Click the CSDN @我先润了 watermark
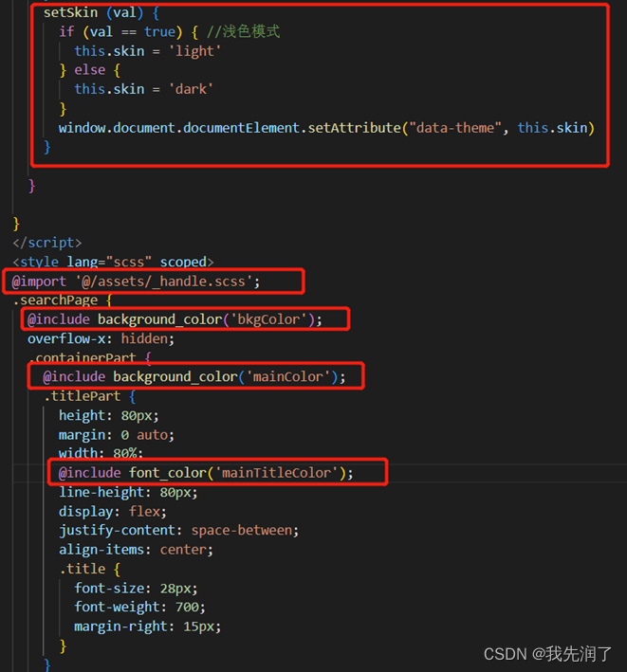Screen dimensions: 627x672 coord(547,654)
